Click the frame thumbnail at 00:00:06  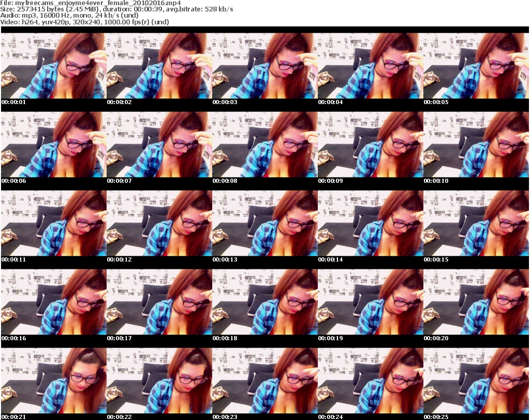(54, 144)
